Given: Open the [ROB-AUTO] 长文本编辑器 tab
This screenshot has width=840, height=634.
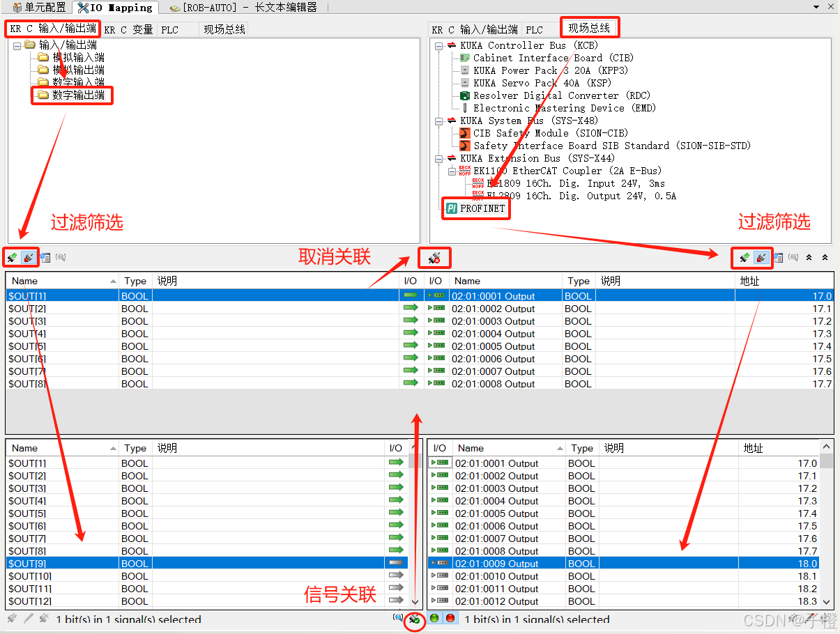Looking at the screenshot, I should [243, 8].
